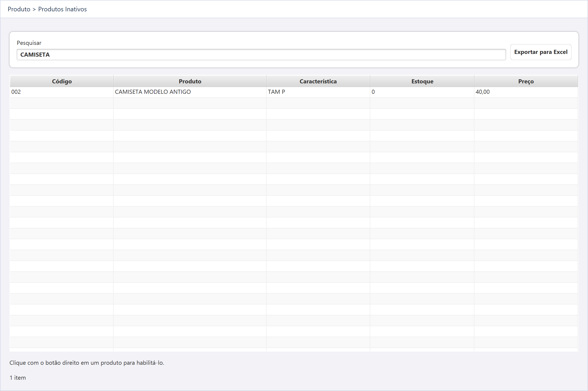This screenshot has height=391, width=588.
Task: Sort by the Código column header
Action: tap(62, 81)
